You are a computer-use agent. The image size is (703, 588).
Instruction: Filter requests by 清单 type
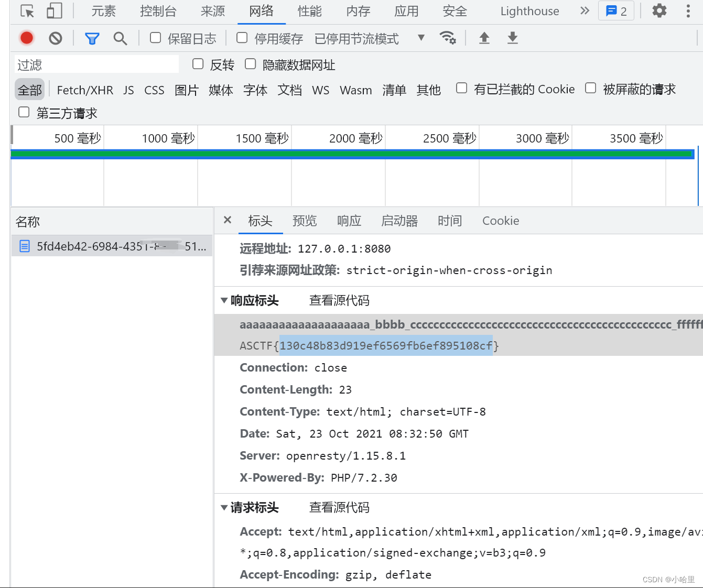pyautogui.click(x=394, y=90)
